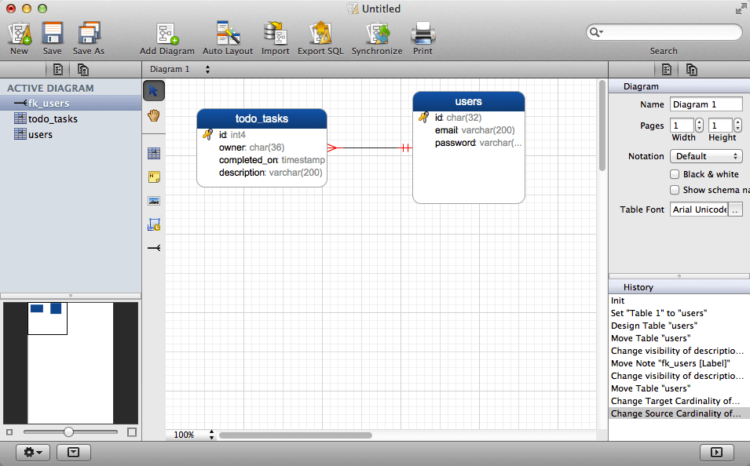750x466 pixels.
Task: Select the yellow note tool
Action: pos(154,177)
